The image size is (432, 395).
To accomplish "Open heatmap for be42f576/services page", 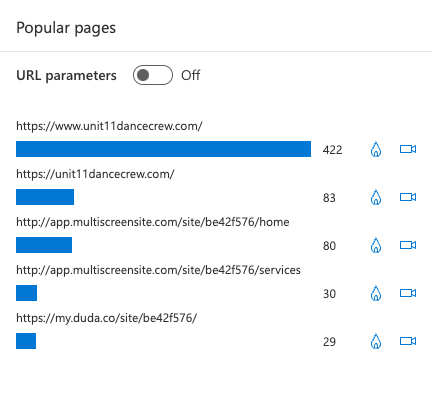I will click(x=376, y=293).
